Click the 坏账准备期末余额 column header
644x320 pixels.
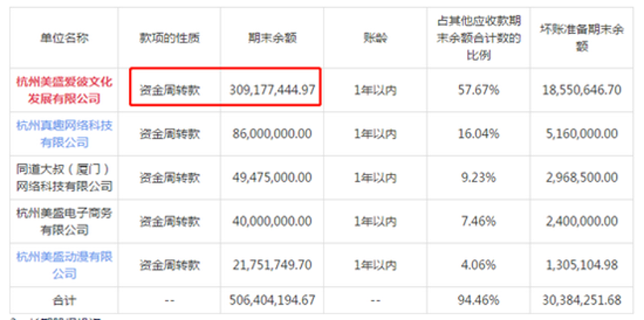pos(581,38)
